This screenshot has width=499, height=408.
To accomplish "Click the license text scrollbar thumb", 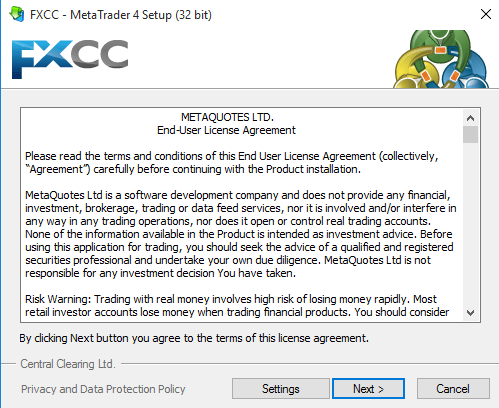I will point(470,134).
